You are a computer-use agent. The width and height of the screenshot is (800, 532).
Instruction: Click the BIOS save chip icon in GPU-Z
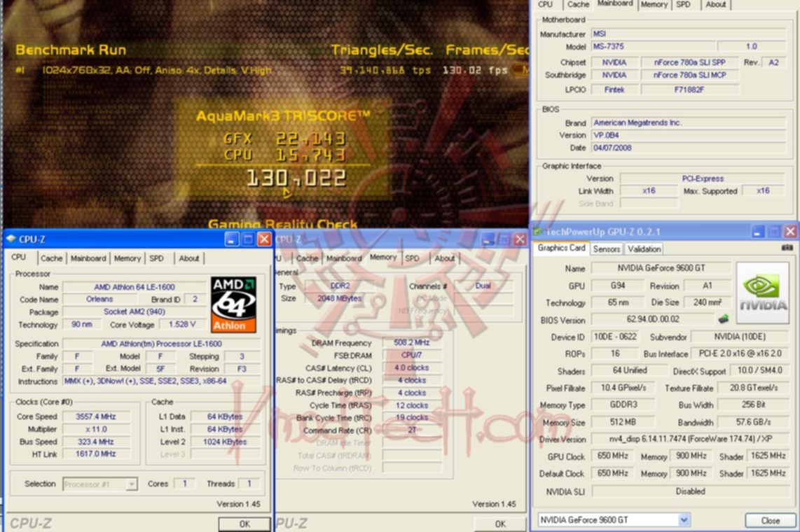(x=723, y=319)
